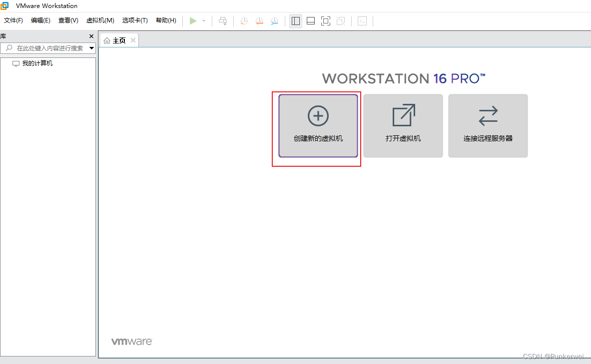Click the green power on play button
Screen dimensions: 591x364
click(x=193, y=21)
